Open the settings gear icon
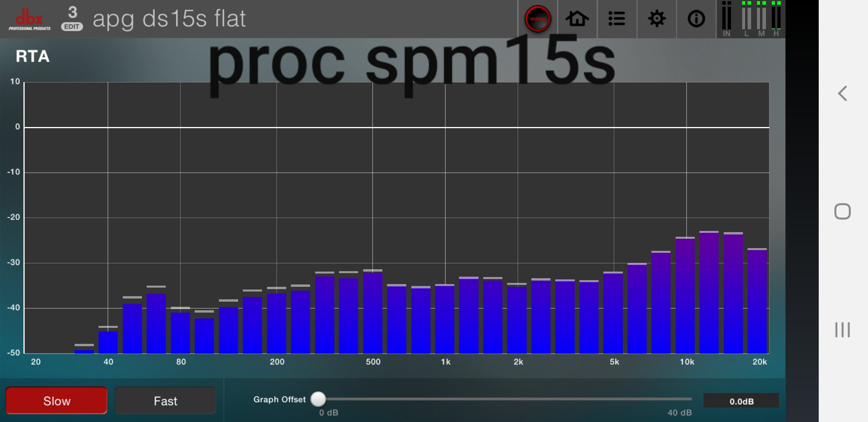This screenshot has height=422, width=868. 656,19
